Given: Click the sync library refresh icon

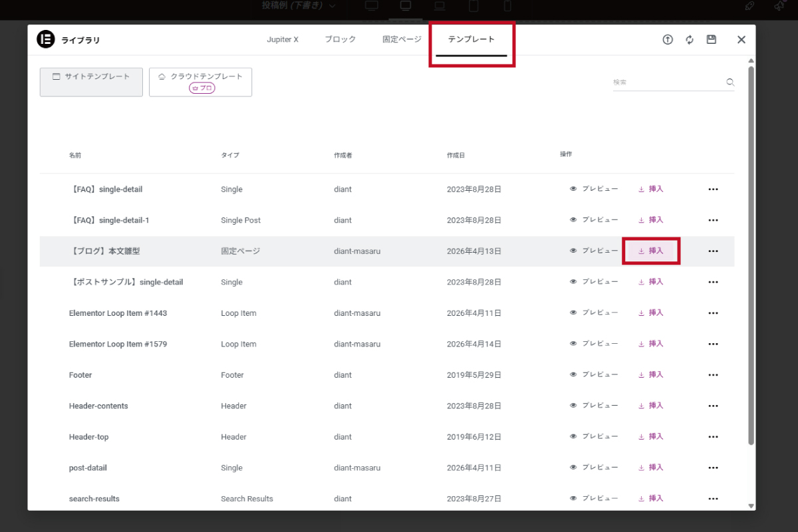Looking at the screenshot, I should (690, 40).
